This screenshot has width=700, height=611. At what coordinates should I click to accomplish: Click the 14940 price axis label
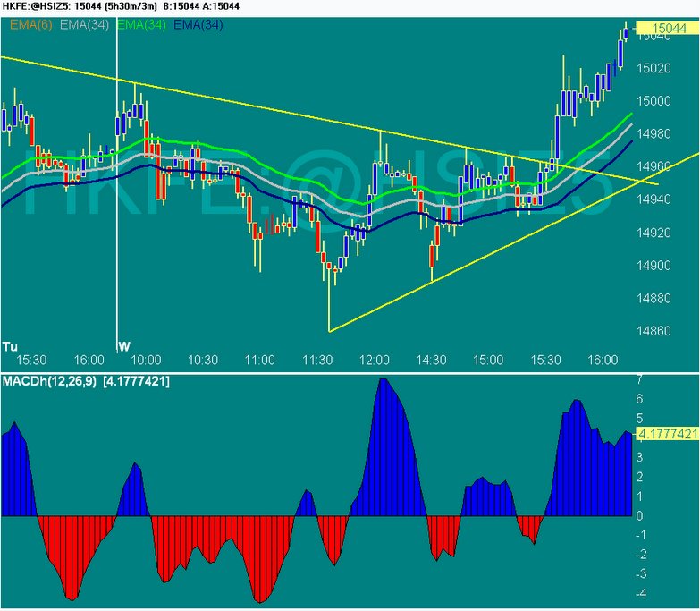click(654, 199)
